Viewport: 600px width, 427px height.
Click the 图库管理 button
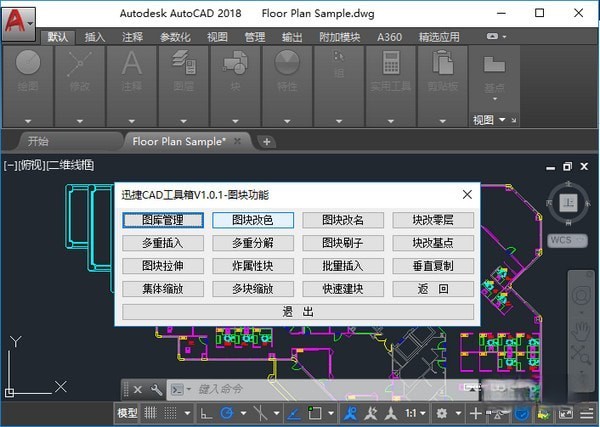coord(164,220)
